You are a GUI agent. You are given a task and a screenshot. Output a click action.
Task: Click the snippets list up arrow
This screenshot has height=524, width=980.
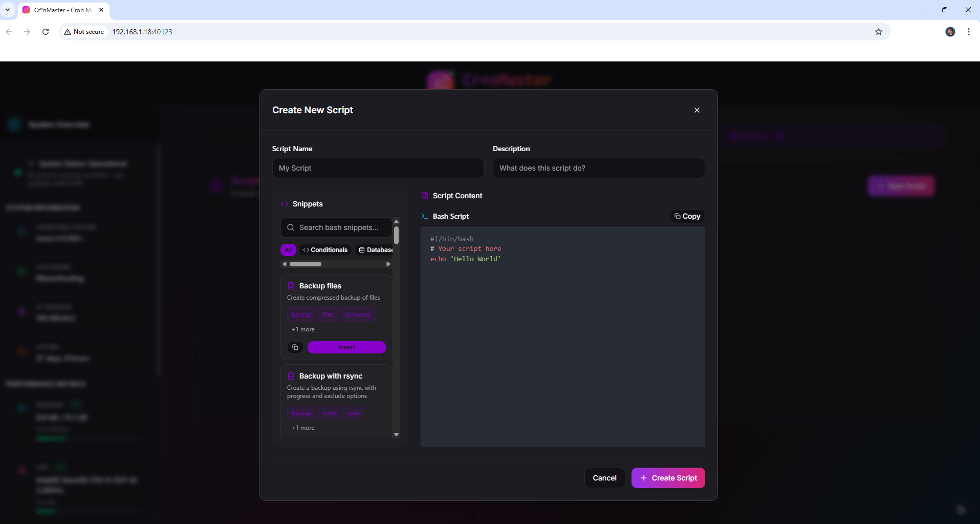point(396,222)
